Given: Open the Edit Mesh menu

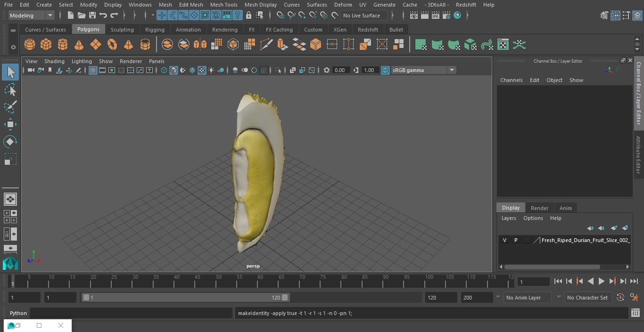Looking at the screenshot, I should (191, 5).
